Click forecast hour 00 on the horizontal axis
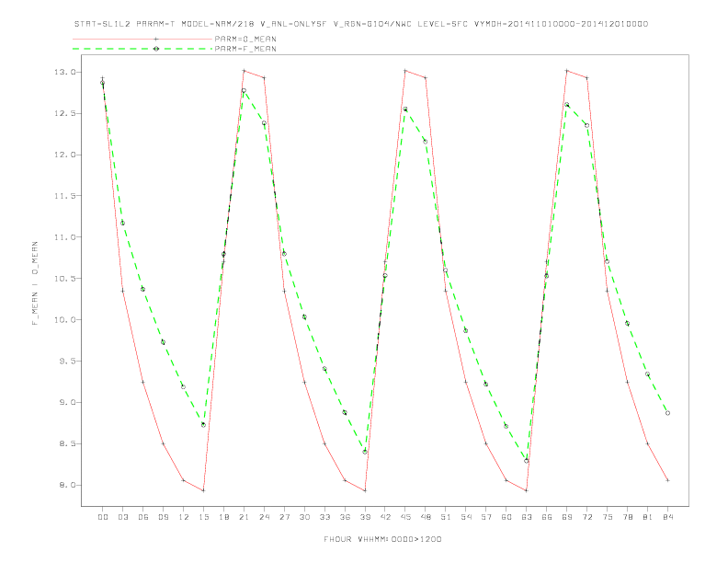Image resolution: width=728 pixels, height=563 pixels. pyautogui.click(x=103, y=517)
